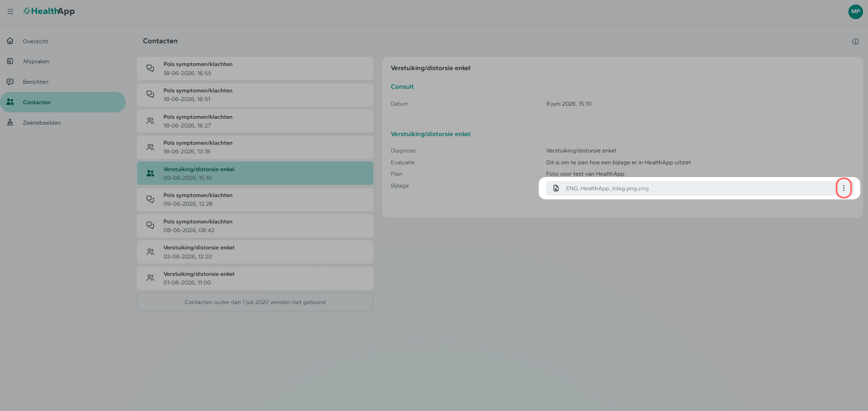Click the Afspraken calendar icon
This screenshot has width=868, height=411.
[x=10, y=61]
